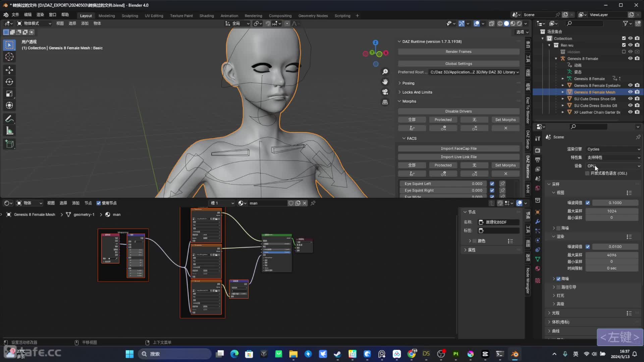Expand the Posing panel
644x362 pixels.
click(x=408, y=83)
